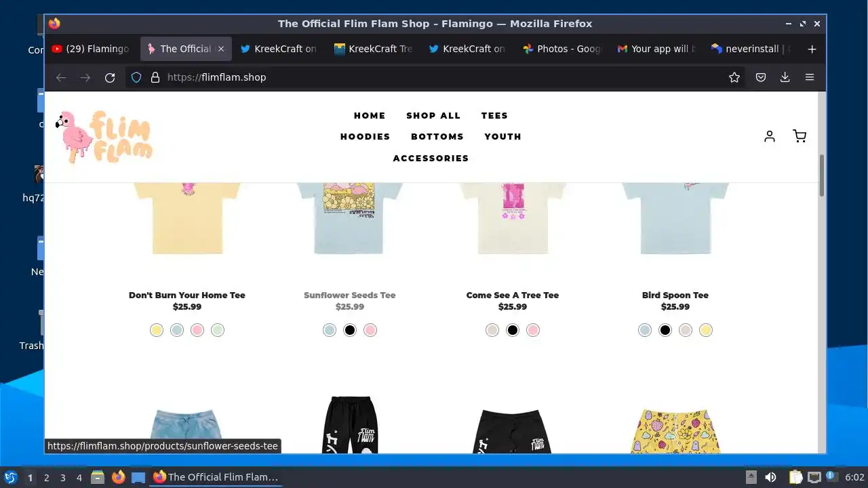Switch to the neverinstall tab
The width and height of the screenshot is (868, 488).
point(751,49)
